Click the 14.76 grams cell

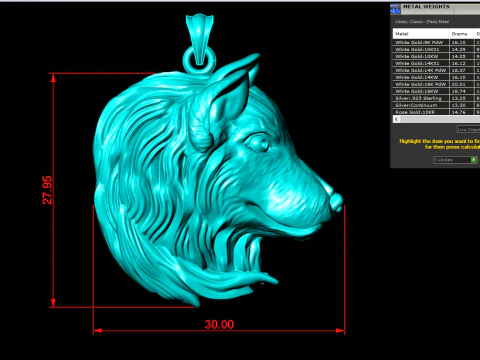click(462, 112)
